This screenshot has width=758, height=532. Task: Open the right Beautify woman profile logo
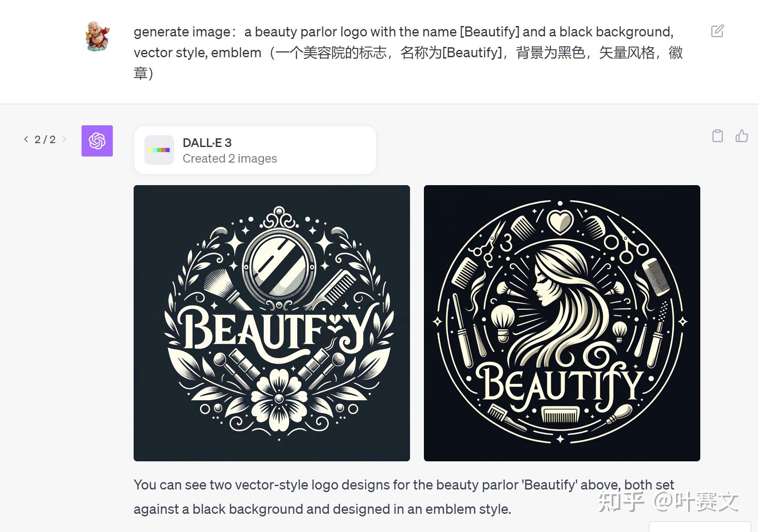coord(562,323)
